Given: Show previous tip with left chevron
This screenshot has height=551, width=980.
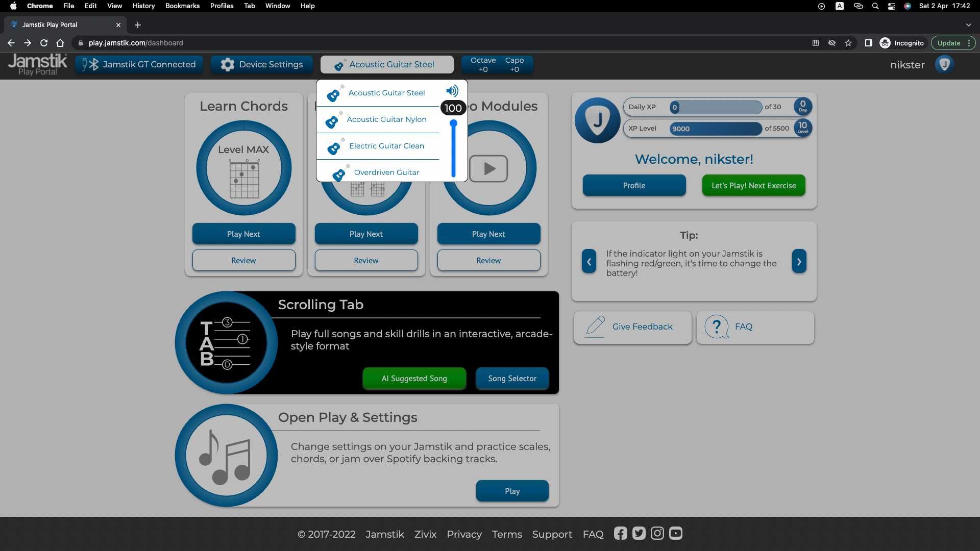Looking at the screenshot, I should [x=589, y=261].
